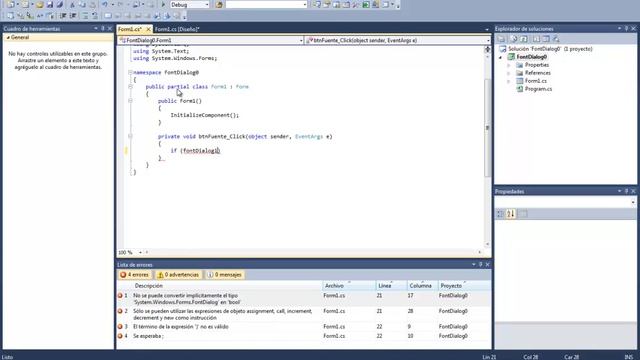Expand the Form1.cs tree node
Viewport: 640px width, 360px height.
[x=509, y=81]
